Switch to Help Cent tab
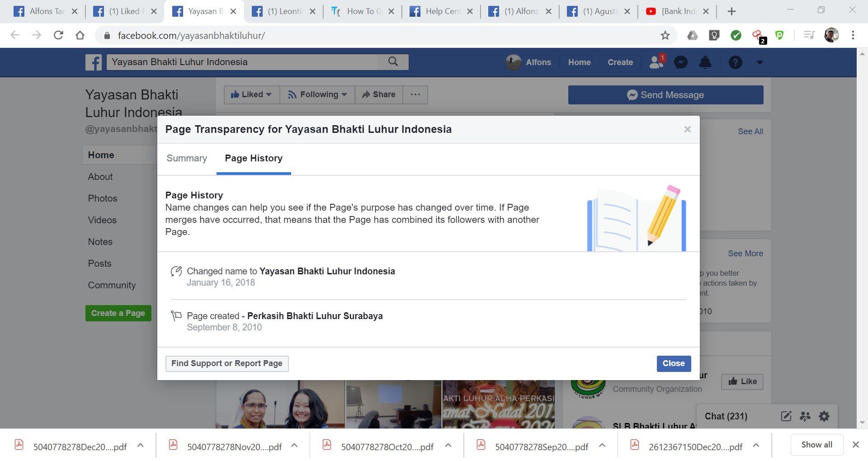This screenshot has height=461, width=868. [x=441, y=12]
